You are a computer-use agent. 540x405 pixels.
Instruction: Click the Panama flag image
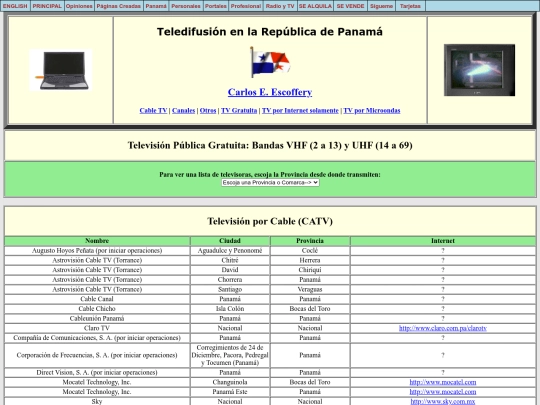coord(270,62)
